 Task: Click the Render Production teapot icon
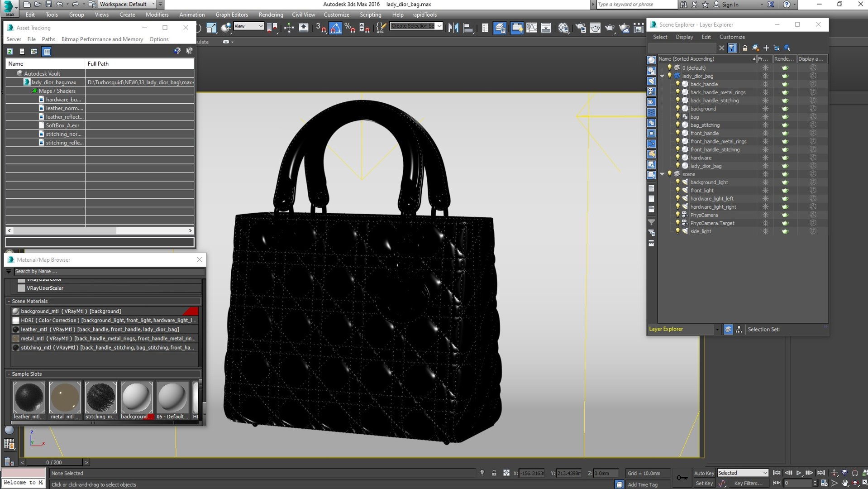pyautogui.click(x=610, y=28)
